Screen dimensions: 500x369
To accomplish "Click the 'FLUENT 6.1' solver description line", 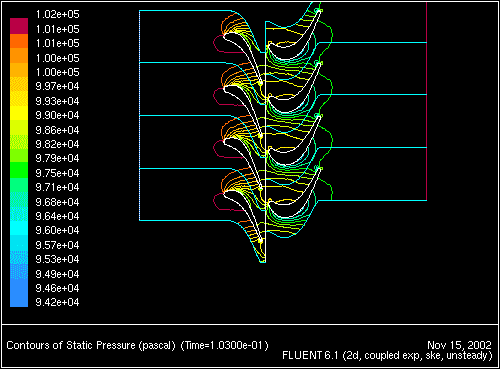I will click(x=387, y=356).
